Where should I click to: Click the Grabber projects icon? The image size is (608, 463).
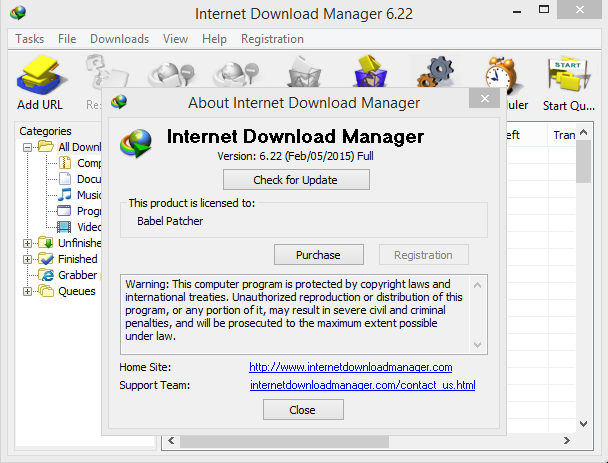[x=47, y=275]
